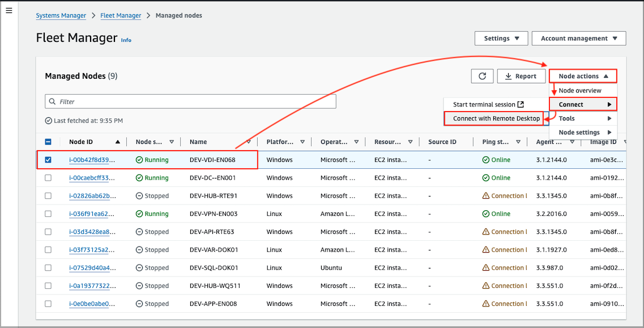The width and height of the screenshot is (644, 328).
Task: Click the Name column sort icon
Action: [248, 142]
